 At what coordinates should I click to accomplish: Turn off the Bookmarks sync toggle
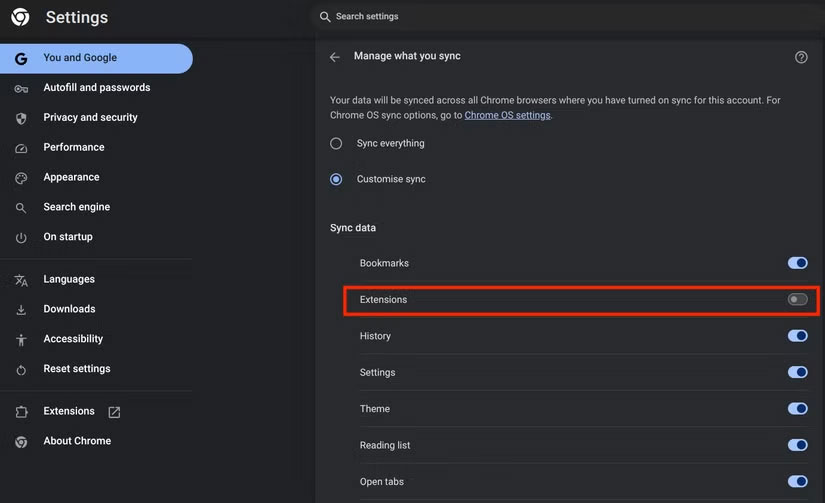click(797, 263)
